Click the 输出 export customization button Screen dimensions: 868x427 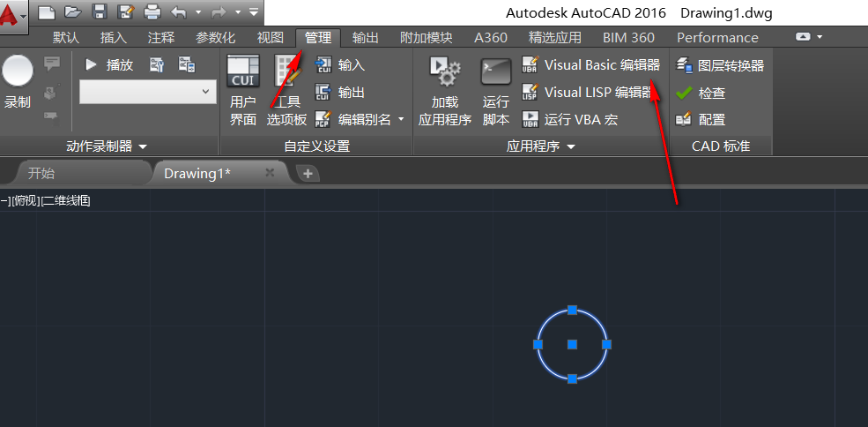tap(340, 92)
